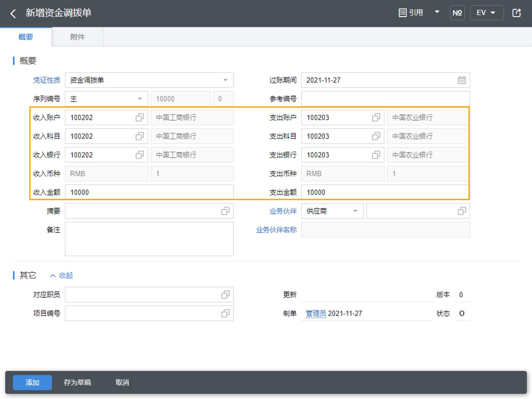Screen dimensions: 532x399
Task: Open the 序列编号 dropdown showing 主
Action: 106,99
